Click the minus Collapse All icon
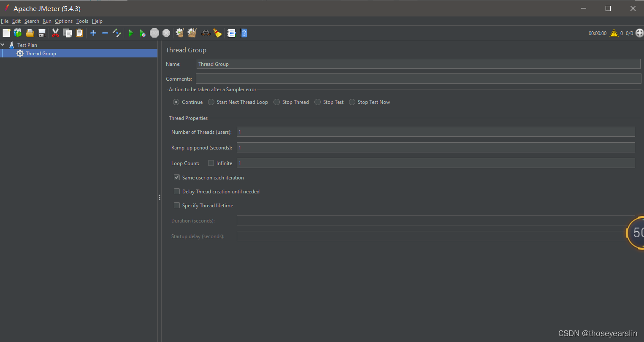 click(105, 33)
